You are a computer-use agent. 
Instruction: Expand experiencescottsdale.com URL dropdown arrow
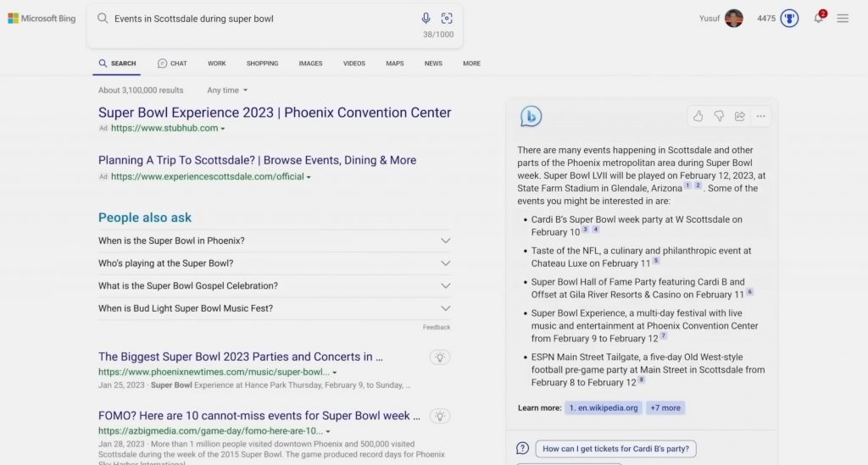(309, 178)
